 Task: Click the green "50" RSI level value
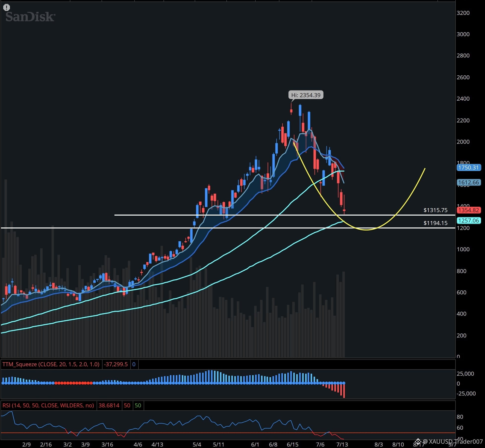(138, 405)
